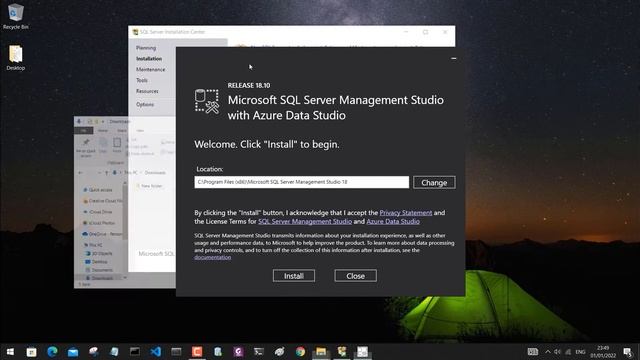Click the volume icon in system tray
640x360 pixels.
pyautogui.click(x=557, y=351)
